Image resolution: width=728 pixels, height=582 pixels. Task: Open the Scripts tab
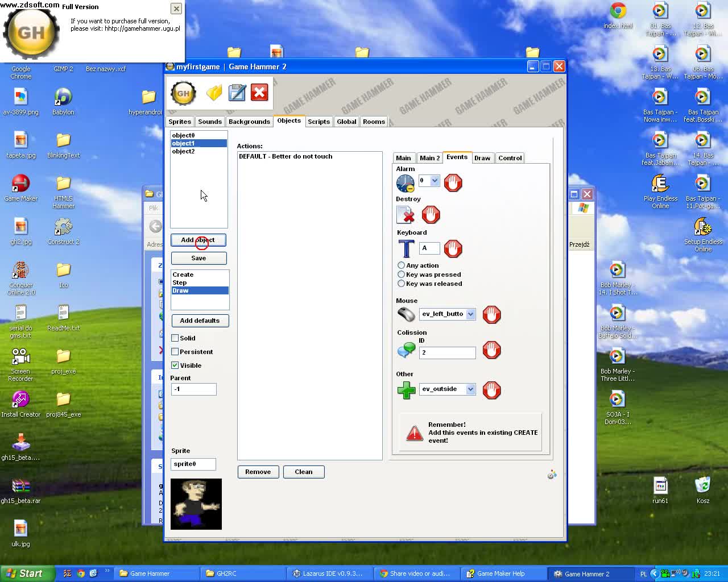(x=318, y=122)
